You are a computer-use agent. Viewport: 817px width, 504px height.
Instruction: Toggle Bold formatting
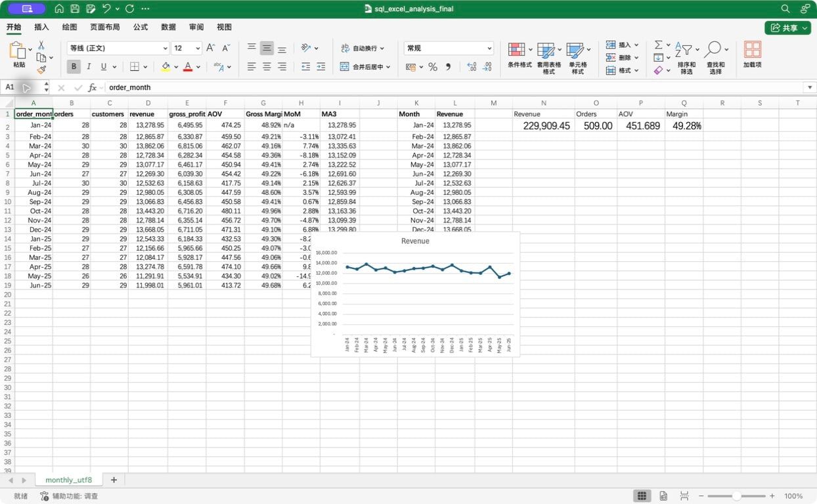[74, 67]
